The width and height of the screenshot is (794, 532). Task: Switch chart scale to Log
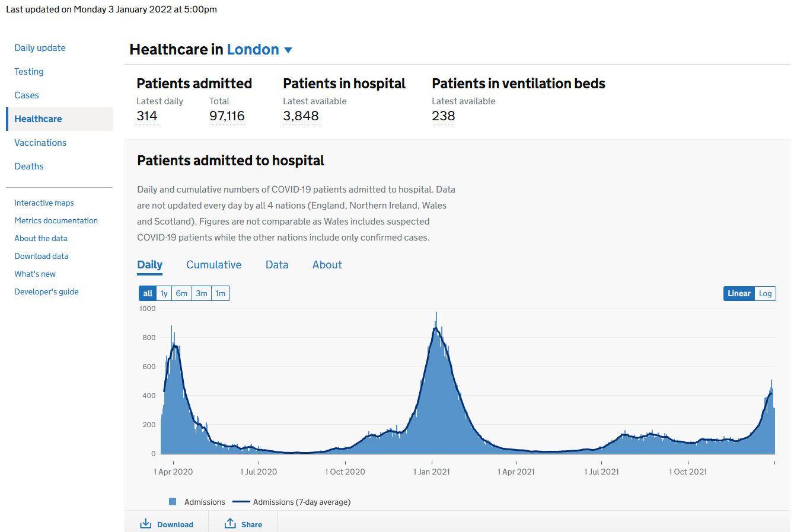coord(765,293)
